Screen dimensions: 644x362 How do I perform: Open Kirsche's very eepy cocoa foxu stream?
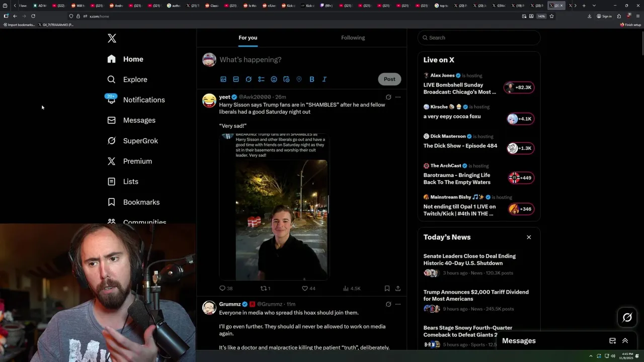point(452,116)
